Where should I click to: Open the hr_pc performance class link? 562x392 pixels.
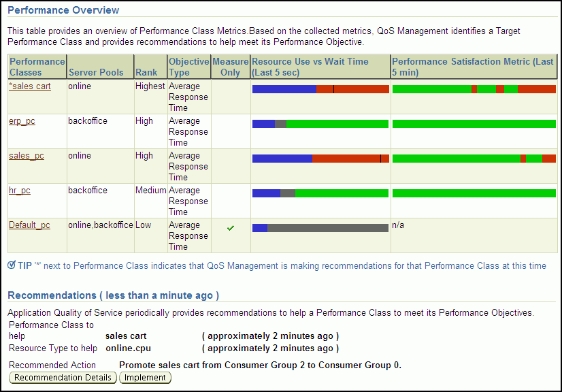pyautogui.click(x=20, y=191)
